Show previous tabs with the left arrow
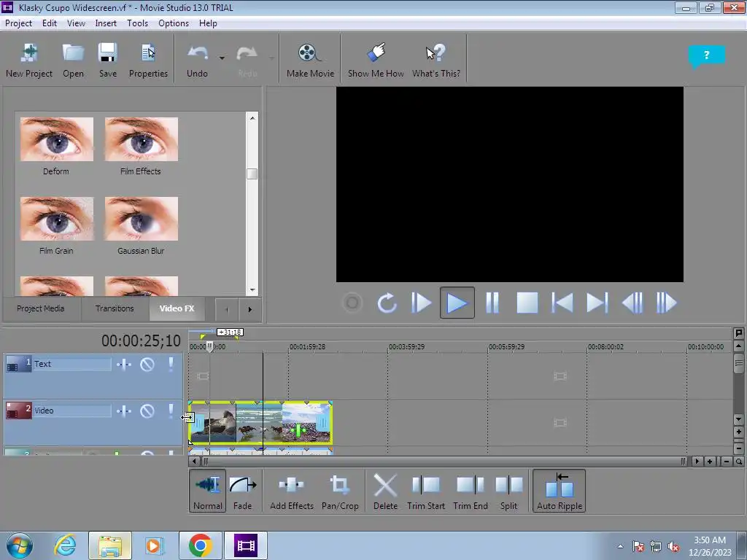The height and width of the screenshot is (560, 747). point(227,309)
